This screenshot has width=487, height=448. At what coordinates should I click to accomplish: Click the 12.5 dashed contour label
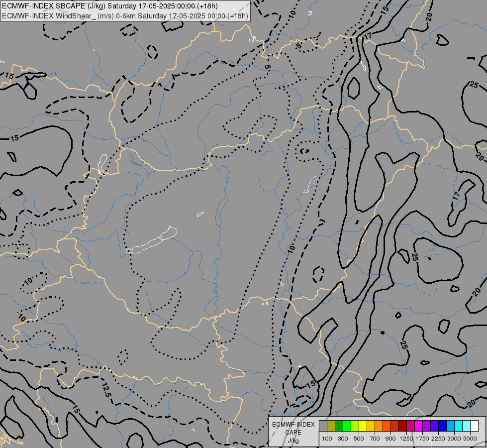point(106,390)
